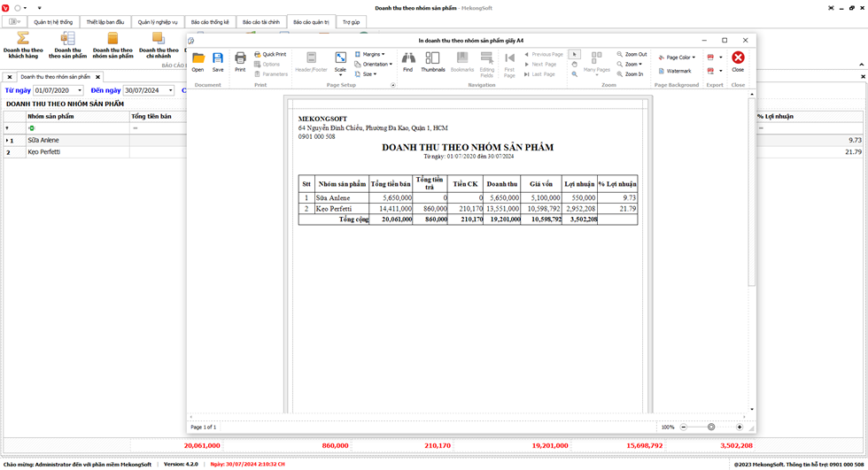Save the report using the Save icon
Image resolution: width=868 pixels, height=470 pixels.
pyautogui.click(x=218, y=61)
